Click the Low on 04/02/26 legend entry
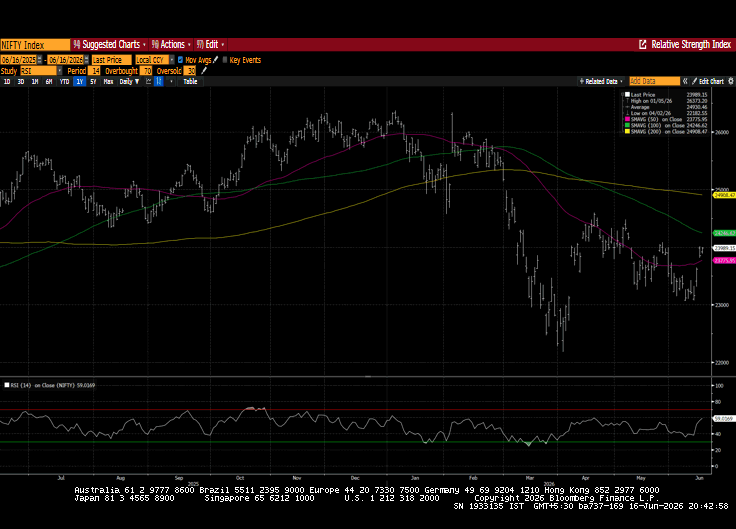Image resolution: width=736 pixels, height=529 pixels. click(651, 113)
